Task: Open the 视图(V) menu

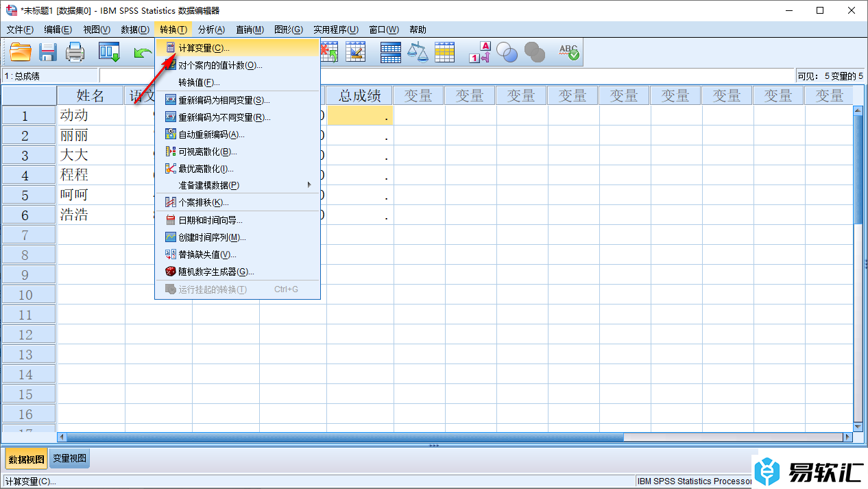Action: [97, 29]
